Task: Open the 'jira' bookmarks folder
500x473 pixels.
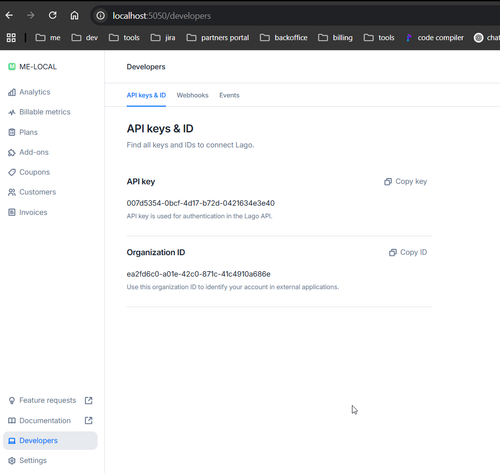Action: [x=163, y=38]
